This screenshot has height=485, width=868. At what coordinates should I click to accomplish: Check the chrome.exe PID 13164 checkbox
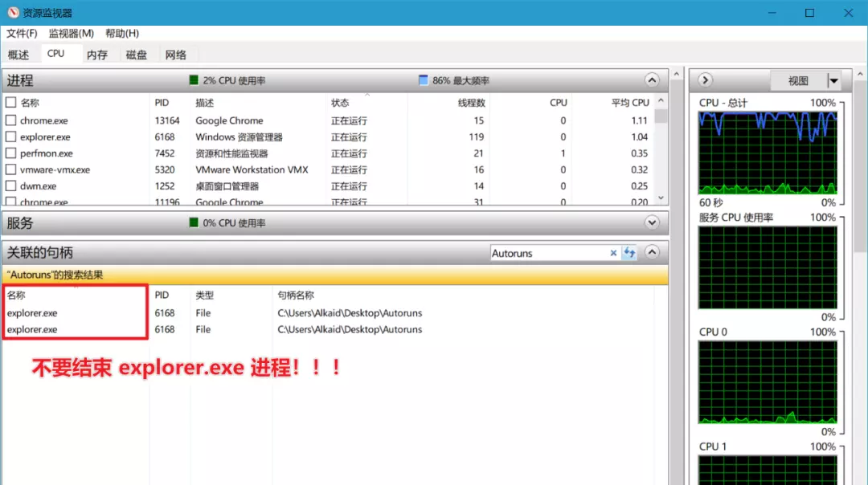point(10,120)
